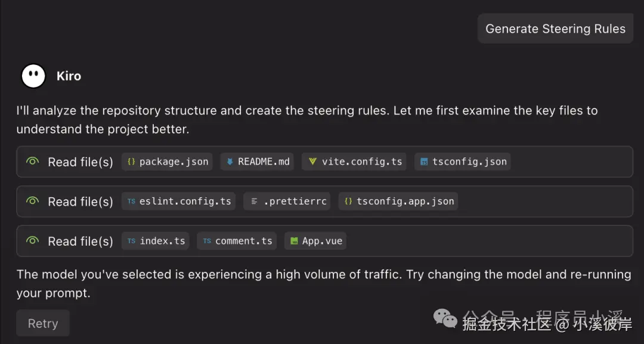This screenshot has height=344, width=644.
Task: Open the .prettierrc file chip
Action: click(288, 202)
